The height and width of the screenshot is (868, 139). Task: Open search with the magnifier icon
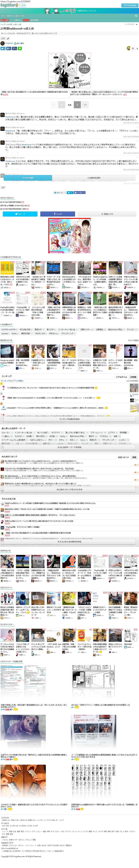point(136,16)
